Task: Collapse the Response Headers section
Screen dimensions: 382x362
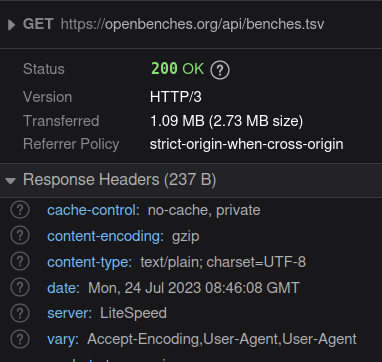Action: [x=10, y=181]
